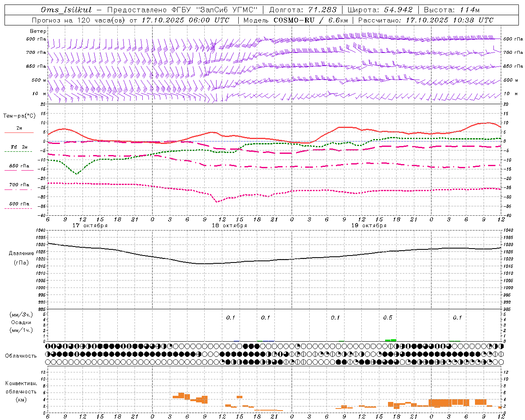Viewport: 525px width, 420px height.
Task: Click the "0.5" precipitation amount value
Action: pos(388,318)
